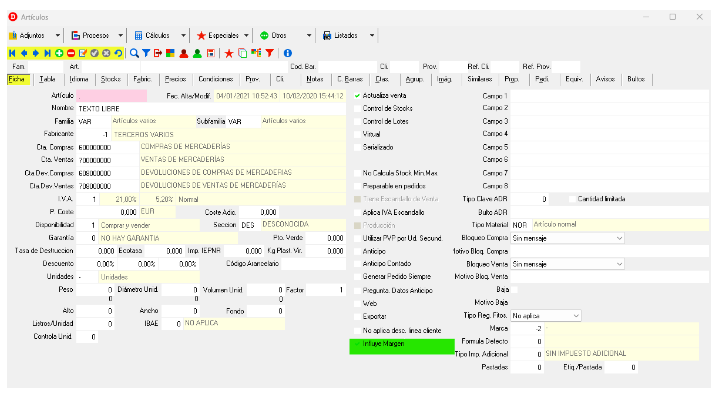Clear filter with the red funnel icon

pos(270,53)
